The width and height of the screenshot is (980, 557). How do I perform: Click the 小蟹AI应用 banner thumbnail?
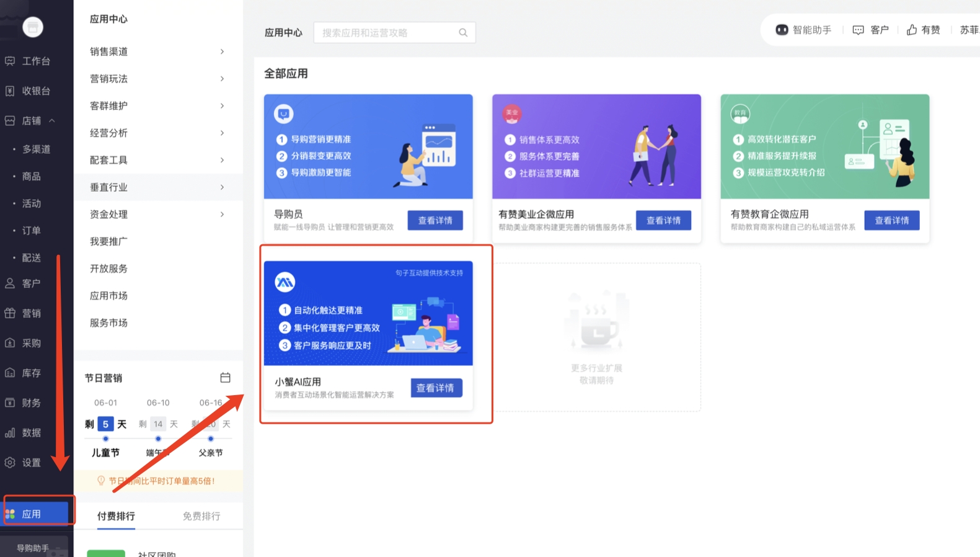(368, 313)
